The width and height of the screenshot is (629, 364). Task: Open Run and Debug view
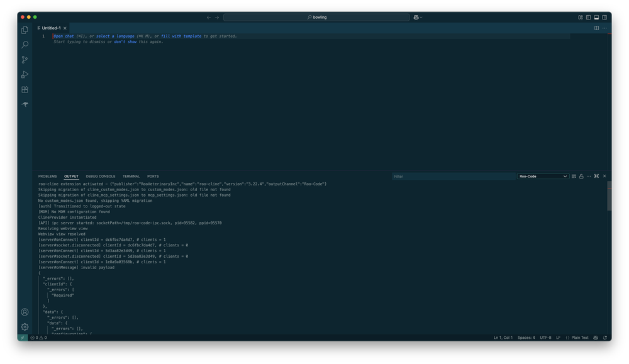point(24,75)
